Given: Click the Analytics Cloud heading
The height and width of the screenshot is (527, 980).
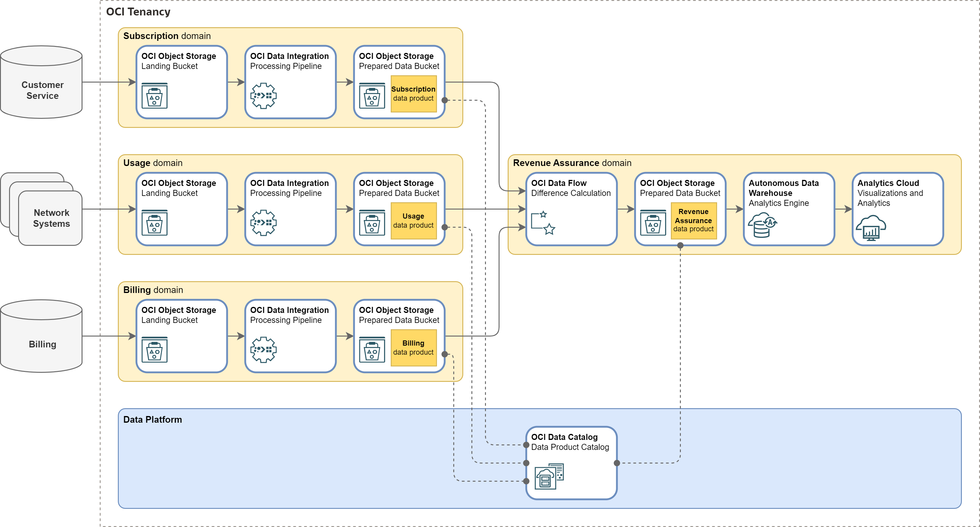Looking at the screenshot, I should pos(888,183).
